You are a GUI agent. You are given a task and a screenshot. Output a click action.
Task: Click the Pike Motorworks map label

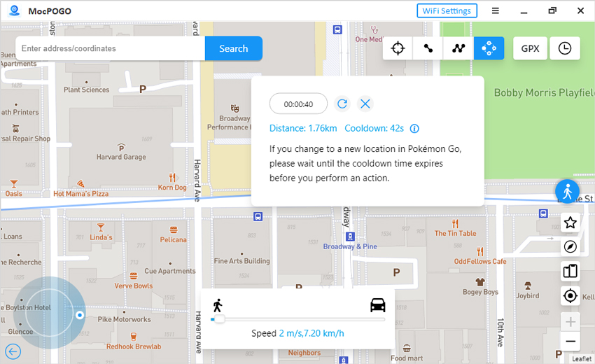point(124,319)
